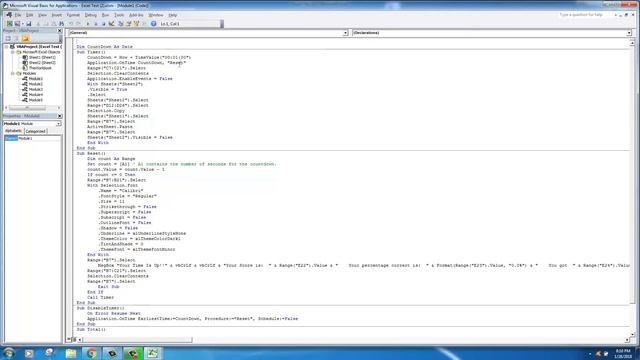640x360 pixels.
Task: Click the (Name) property Module1 value field
Action: pos(39,139)
